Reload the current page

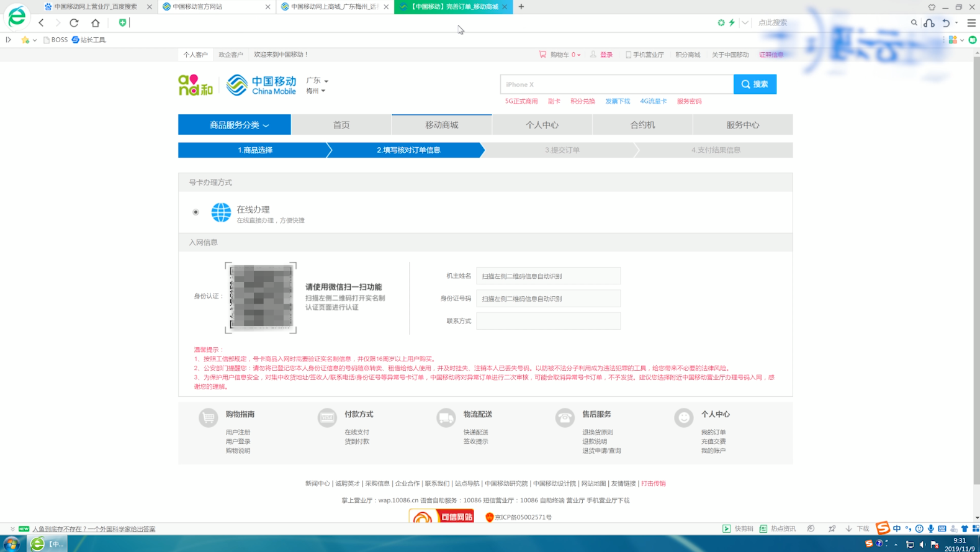[x=74, y=22]
